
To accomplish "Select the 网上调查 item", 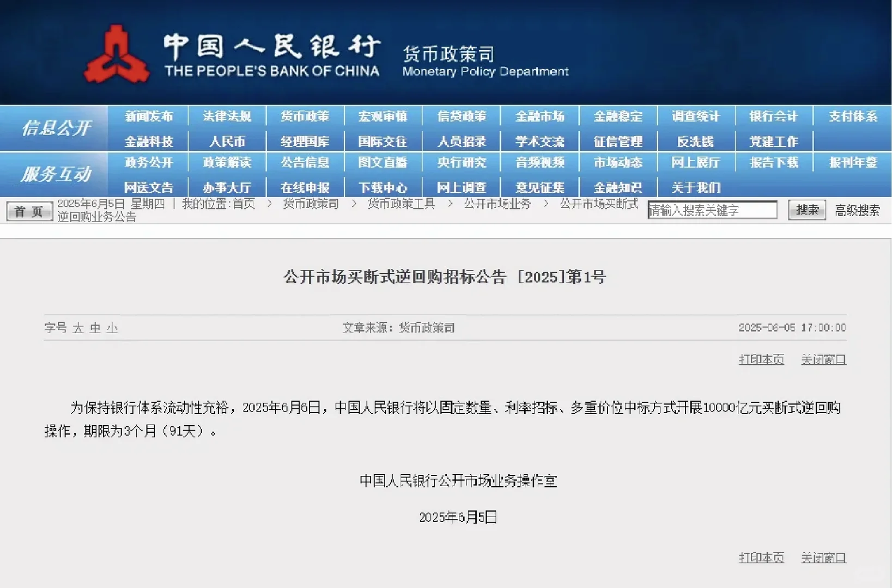I will (x=461, y=187).
